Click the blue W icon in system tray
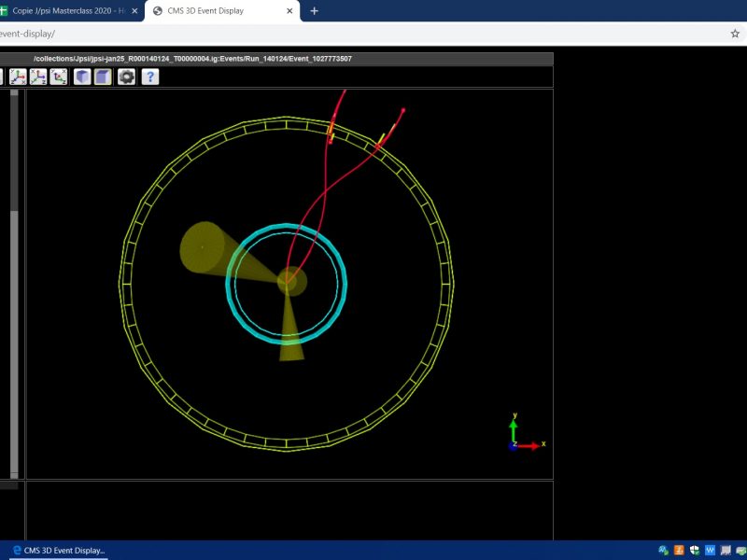 [710, 551]
